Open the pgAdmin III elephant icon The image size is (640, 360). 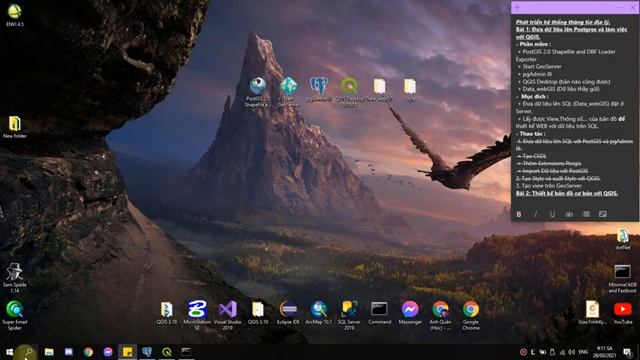point(318,89)
